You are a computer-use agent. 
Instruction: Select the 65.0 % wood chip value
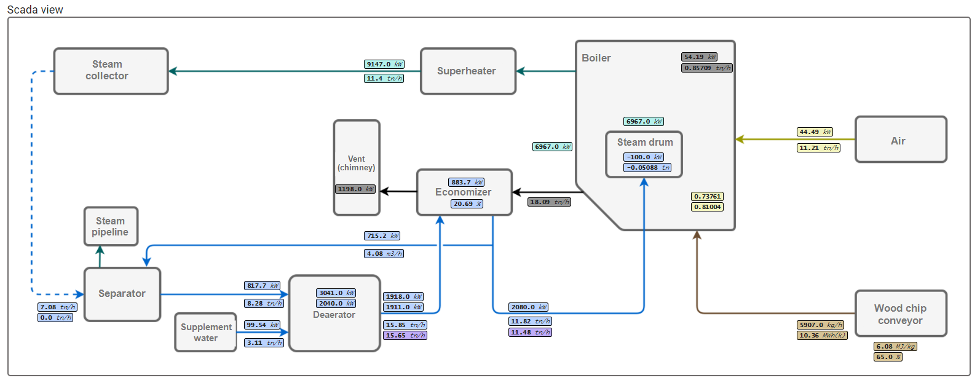pyautogui.click(x=888, y=357)
